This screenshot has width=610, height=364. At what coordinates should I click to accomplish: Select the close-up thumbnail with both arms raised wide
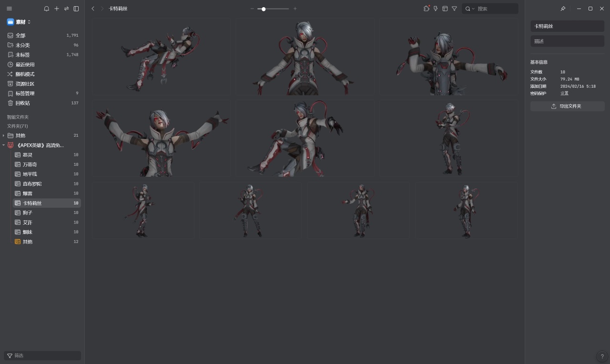162,139
